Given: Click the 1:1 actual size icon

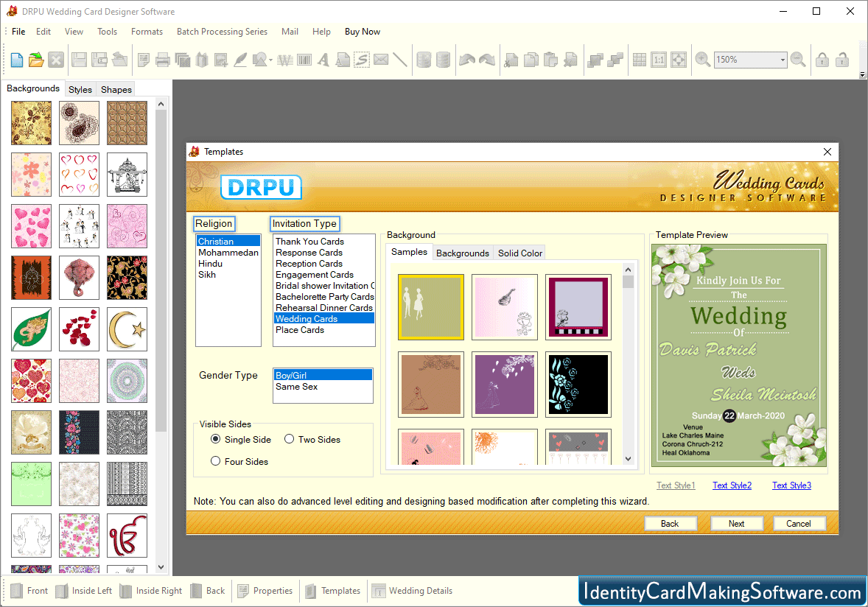Looking at the screenshot, I should coord(659,60).
